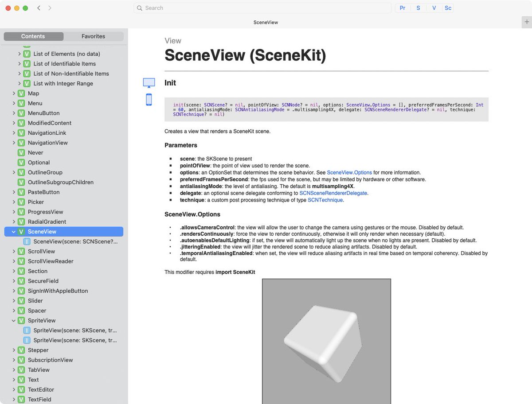Select the SceneView(scene: SCNScene? initializer row
The image size is (532, 404).
tap(64, 241)
